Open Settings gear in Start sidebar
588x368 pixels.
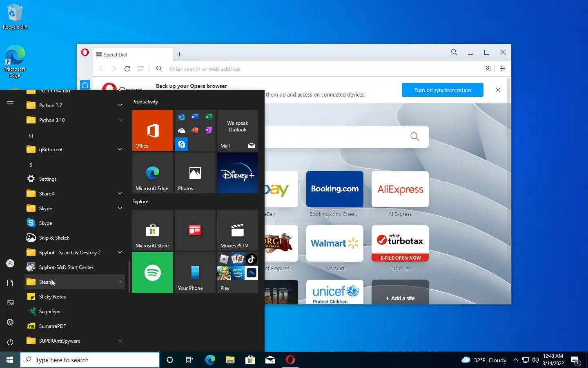(x=10, y=322)
